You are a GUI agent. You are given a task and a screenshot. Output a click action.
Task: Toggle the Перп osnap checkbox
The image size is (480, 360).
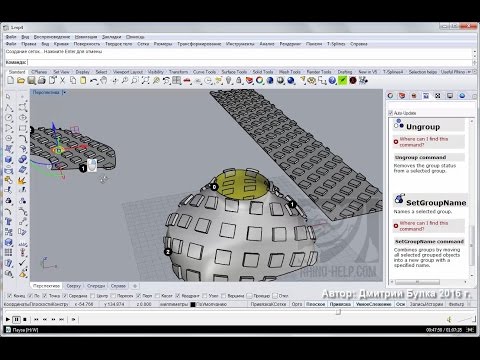pyautogui.click(x=138, y=296)
